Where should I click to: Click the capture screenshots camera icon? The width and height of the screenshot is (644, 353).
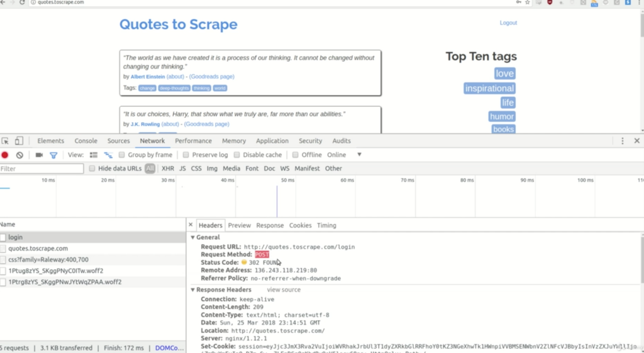click(x=39, y=155)
